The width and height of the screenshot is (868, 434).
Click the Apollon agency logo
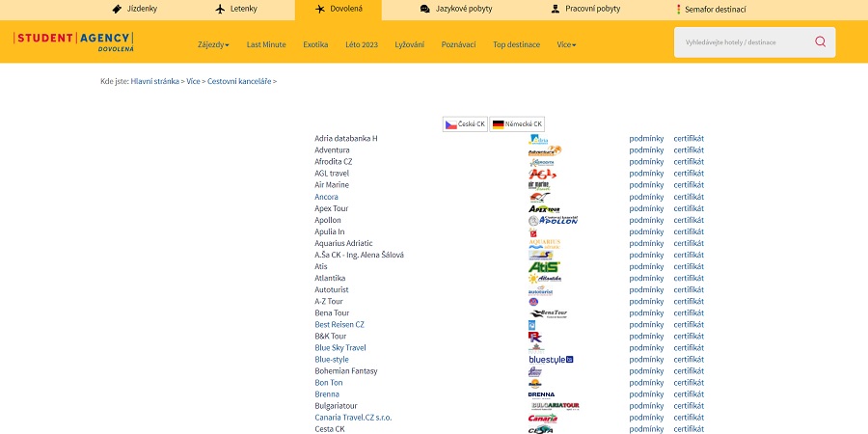(x=553, y=220)
